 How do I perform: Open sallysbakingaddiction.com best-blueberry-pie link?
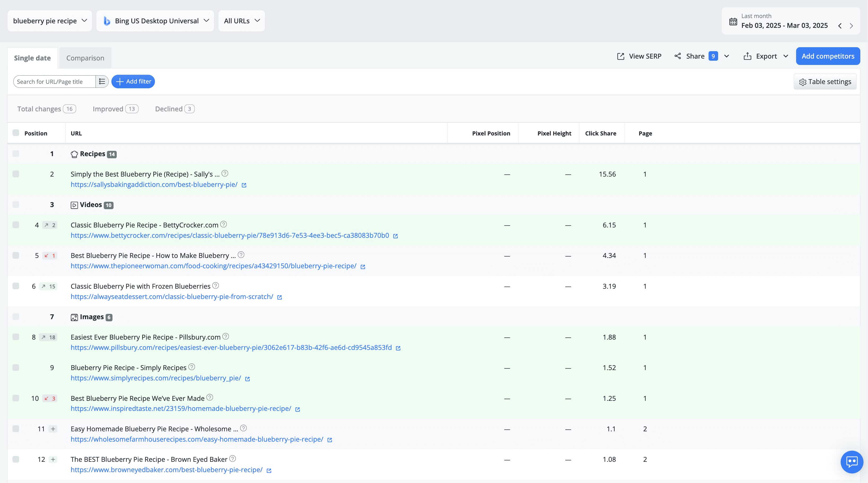click(154, 185)
